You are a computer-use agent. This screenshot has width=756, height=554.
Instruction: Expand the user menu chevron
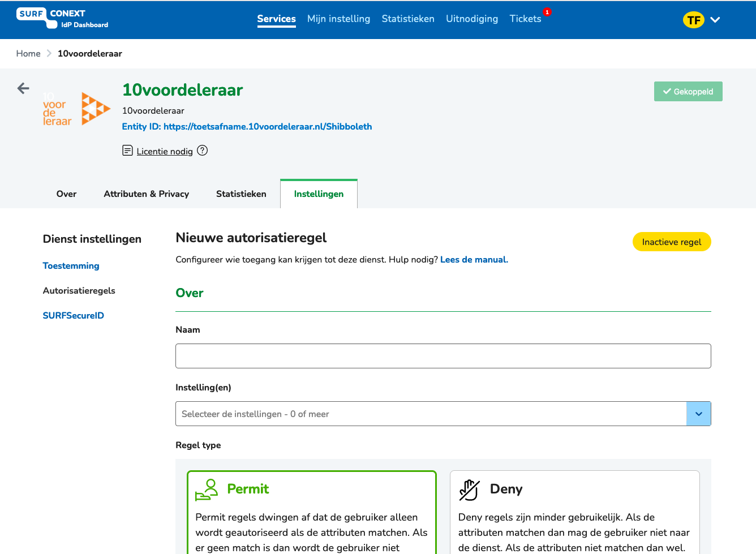tap(715, 20)
